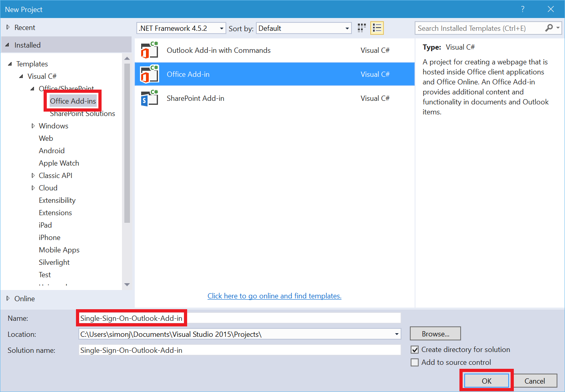Click the OK button
This screenshot has height=392, width=565.
click(487, 381)
